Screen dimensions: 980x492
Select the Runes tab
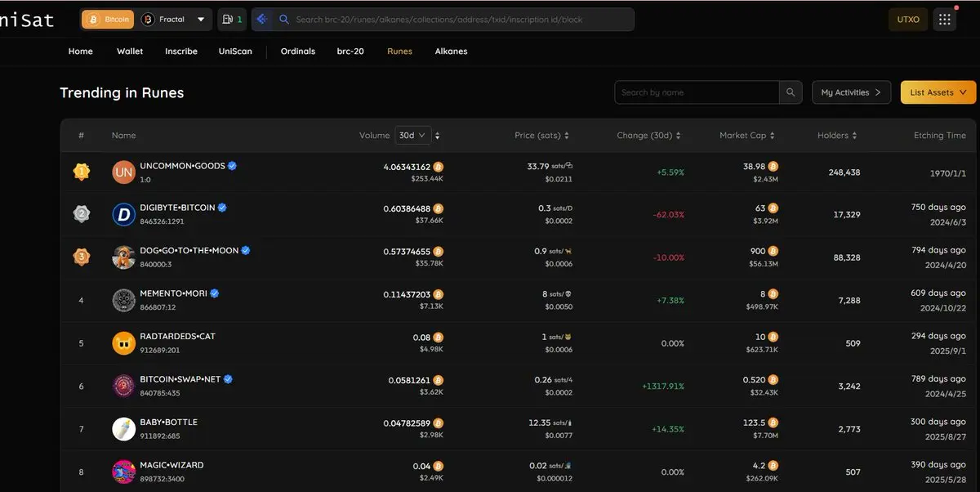click(399, 51)
